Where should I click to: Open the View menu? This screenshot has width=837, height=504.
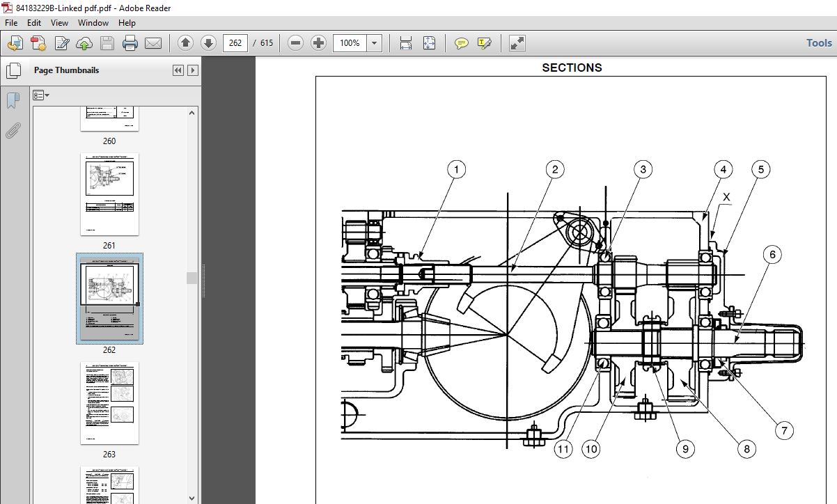pyautogui.click(x=59, y=22)
